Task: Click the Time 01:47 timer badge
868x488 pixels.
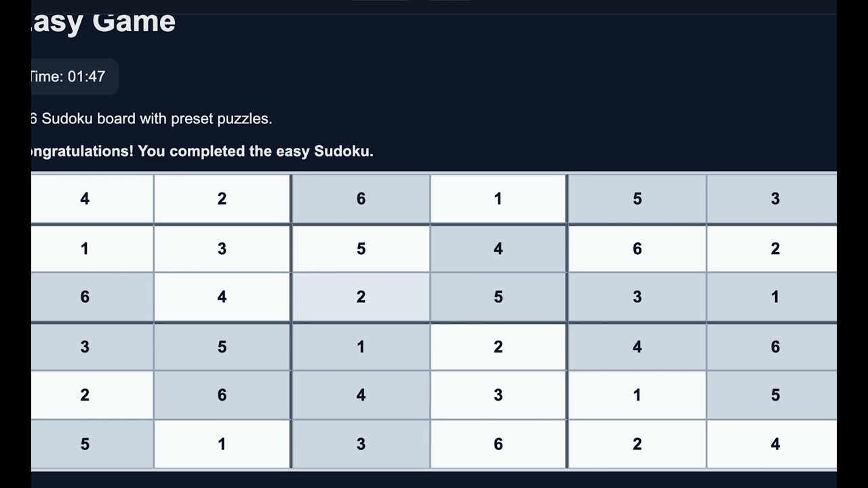Action: (x=70, y=77)
